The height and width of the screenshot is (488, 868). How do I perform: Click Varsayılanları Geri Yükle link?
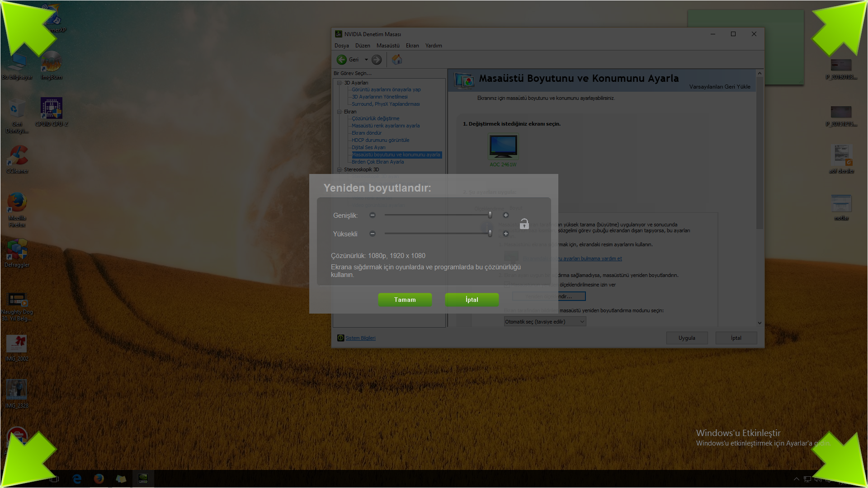(x=720, y=87)
